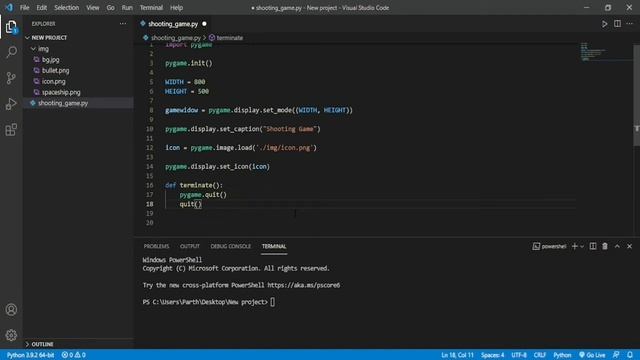Open the Selection menu
Image resolution: width=640 pixels, height=360 pixels.
point(67,8)
